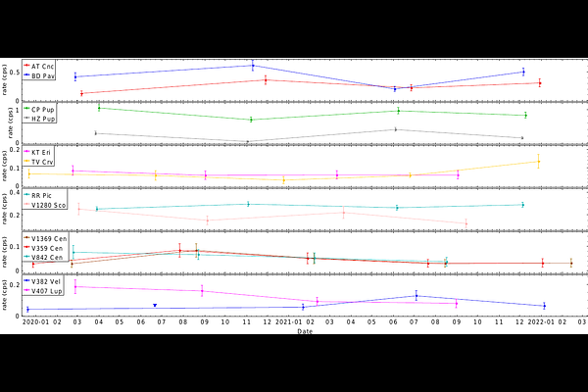This screenshot has width=588, height=392.
Task: Click the last V1280 Sco data point
Action: 466,223
